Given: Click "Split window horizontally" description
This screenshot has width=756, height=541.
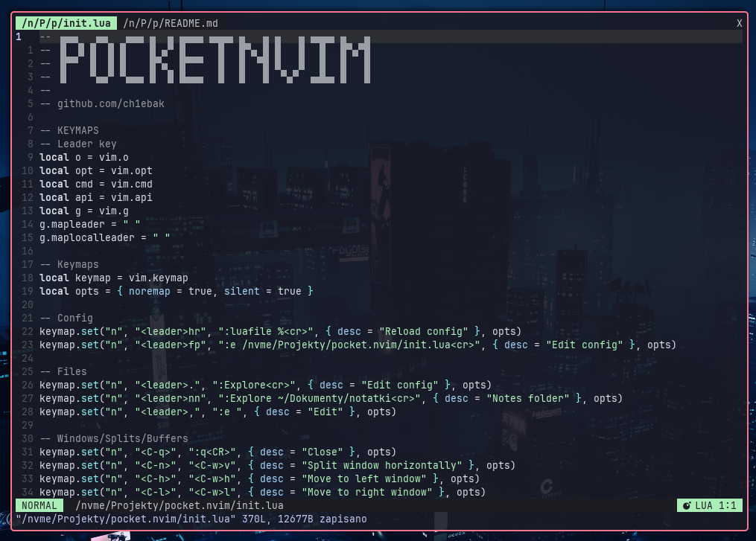Looking at the screenshot, I should [x=382, y=465].
